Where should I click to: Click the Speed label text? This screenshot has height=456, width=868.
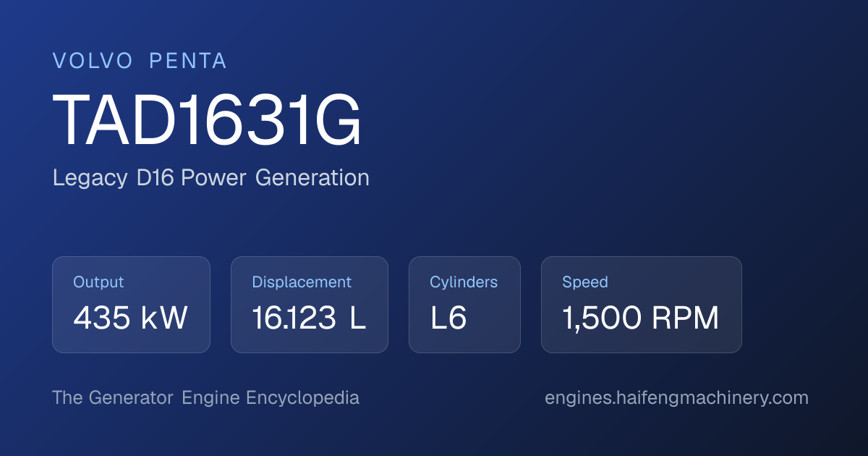coord(585,282)
